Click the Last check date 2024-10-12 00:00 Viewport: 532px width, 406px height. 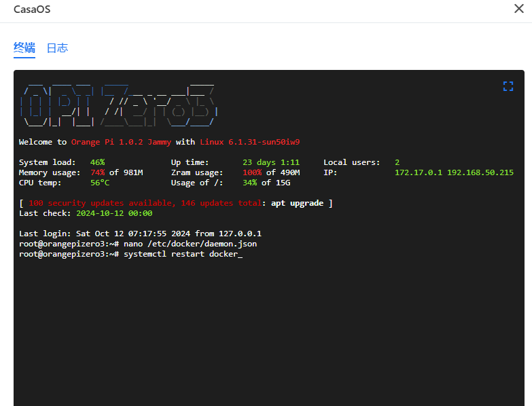coord(114,213)
